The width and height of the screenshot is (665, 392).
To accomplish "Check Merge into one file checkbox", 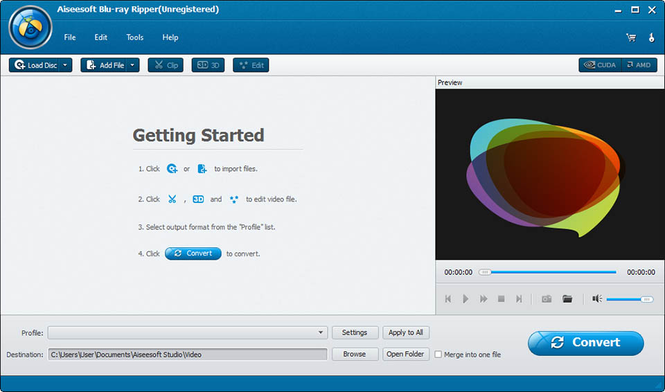I will pos(438,354).
